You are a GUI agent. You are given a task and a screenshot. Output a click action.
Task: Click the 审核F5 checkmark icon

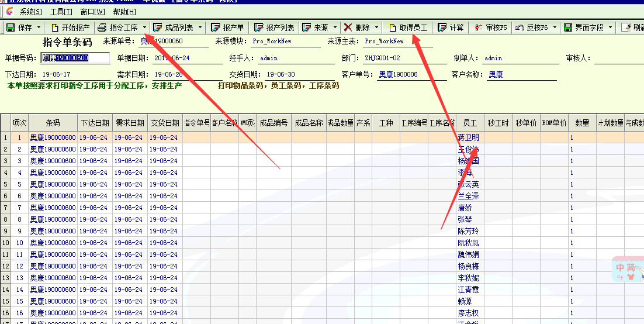[x=478, y=27]
